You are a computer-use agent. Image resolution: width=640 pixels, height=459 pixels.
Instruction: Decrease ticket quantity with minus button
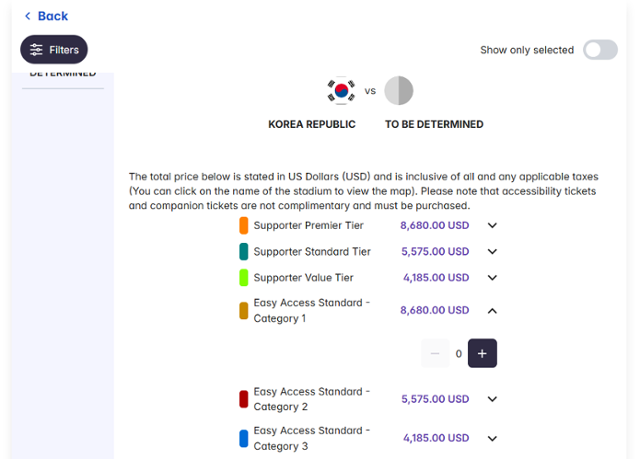point(435,353)
